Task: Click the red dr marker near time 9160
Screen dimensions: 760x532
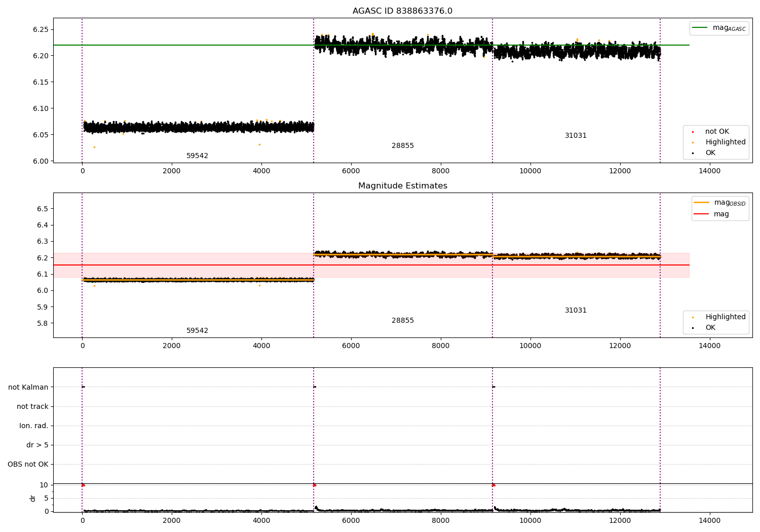Action: pyautogui.click(x=493, y=485)
